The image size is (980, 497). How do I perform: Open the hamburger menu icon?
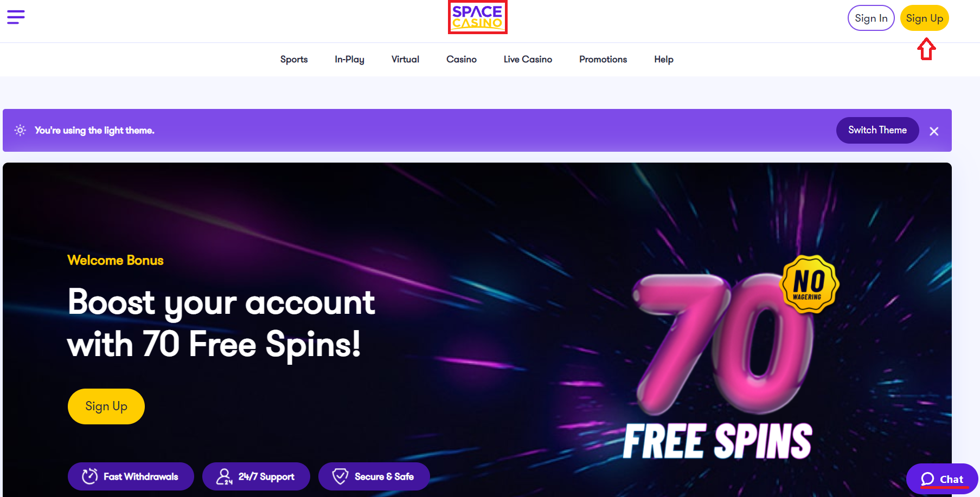point(16,17)
